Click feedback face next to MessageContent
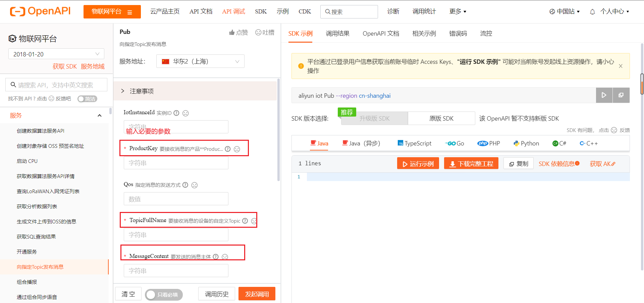The width and height of the screenshot is (644, 303). (225, 257)
